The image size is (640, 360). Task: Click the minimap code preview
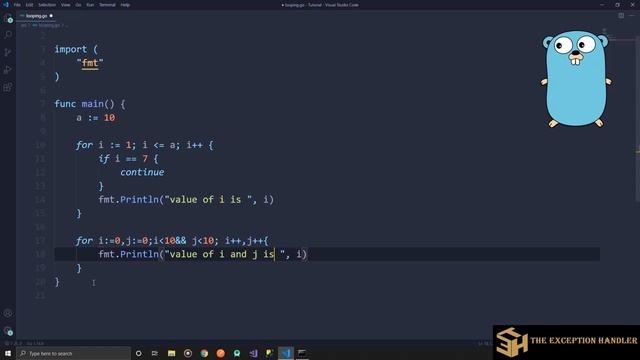pyautogui.click(x=609, y=36)
